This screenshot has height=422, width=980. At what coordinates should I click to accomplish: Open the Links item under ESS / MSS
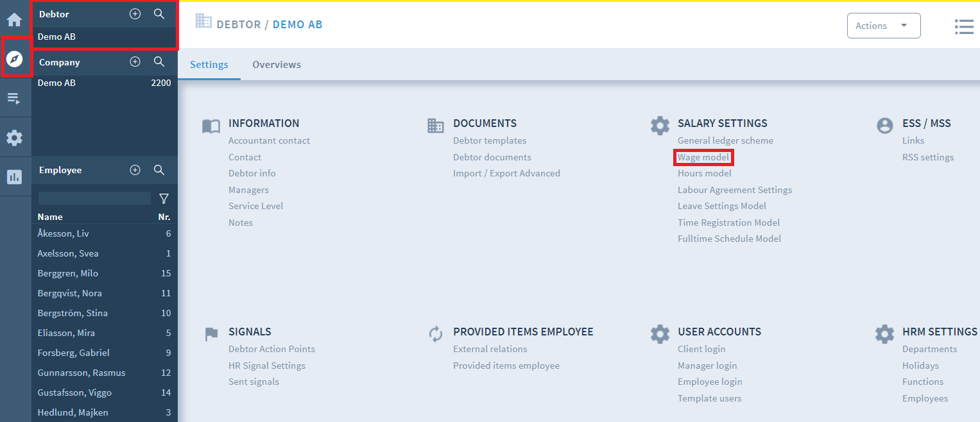click(913, 140)
